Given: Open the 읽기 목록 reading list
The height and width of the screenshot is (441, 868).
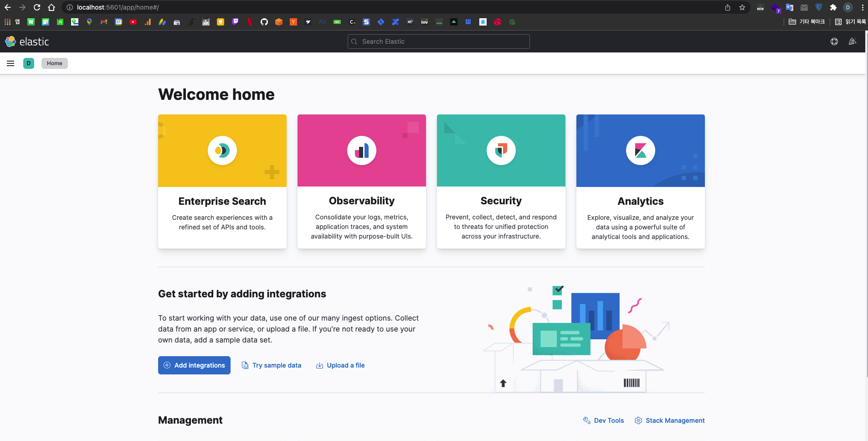Looking at the screenshot, I should (x=850, y=22).
